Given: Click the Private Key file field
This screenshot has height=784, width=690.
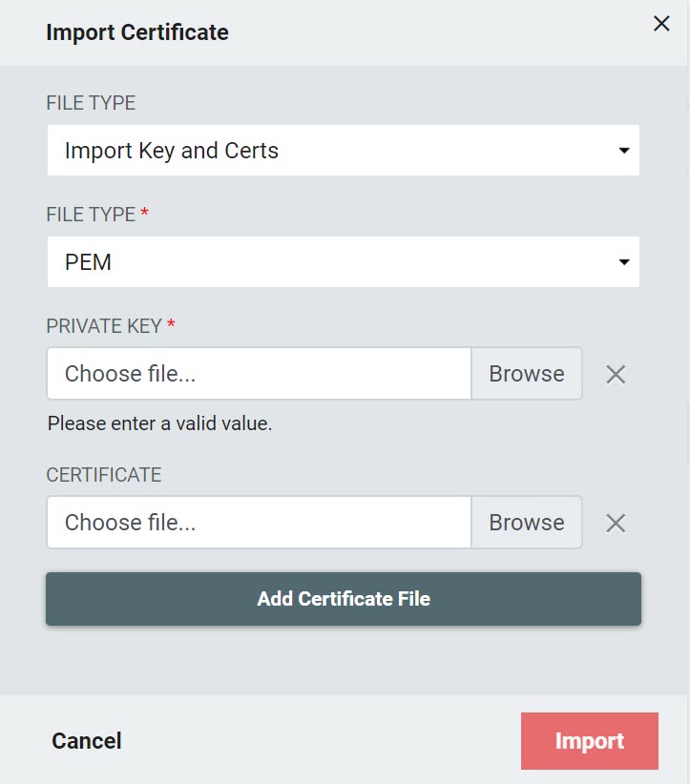Looking at the screenshot, I should 260,374.
